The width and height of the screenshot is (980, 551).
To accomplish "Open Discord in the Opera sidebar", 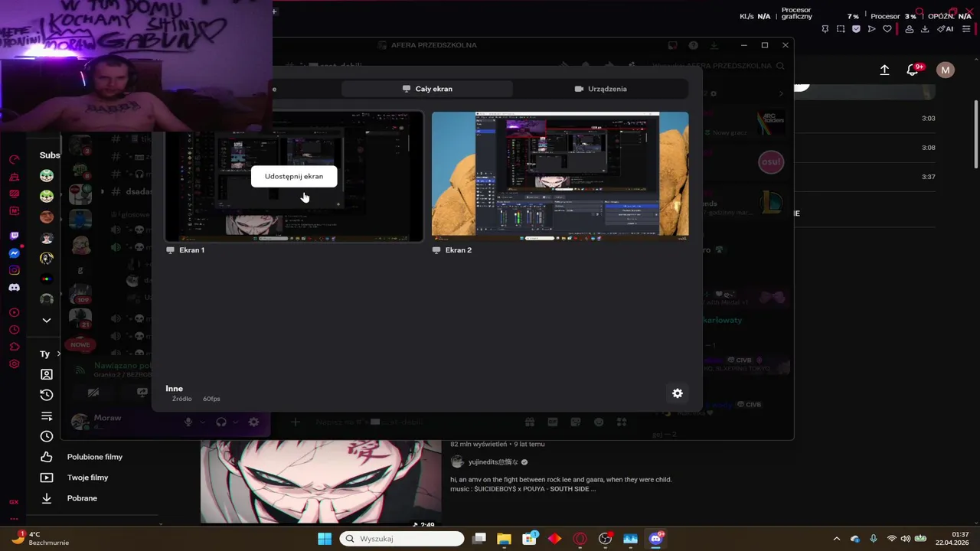I will [14, 288].
